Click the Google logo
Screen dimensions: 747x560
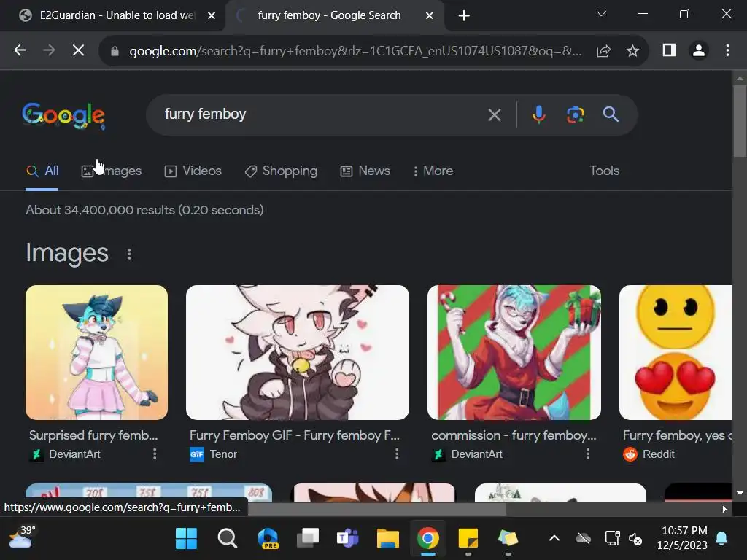click(x=63, y=115)
